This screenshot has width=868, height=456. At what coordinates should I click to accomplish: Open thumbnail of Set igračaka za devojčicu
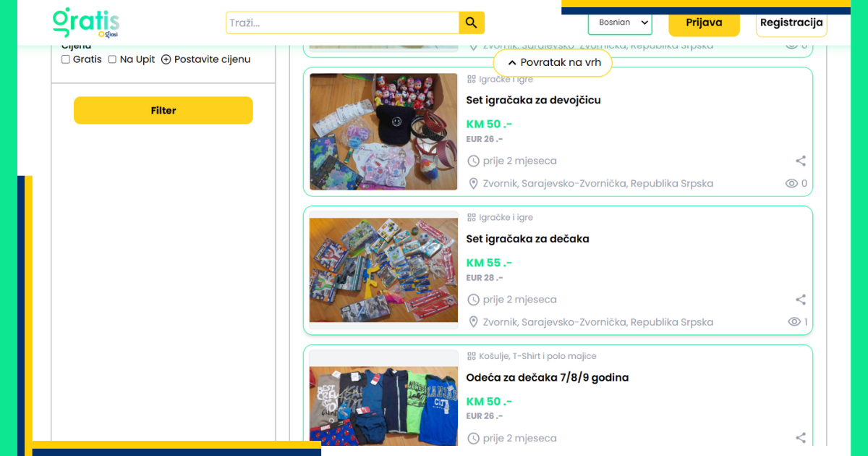click(383, 132)
